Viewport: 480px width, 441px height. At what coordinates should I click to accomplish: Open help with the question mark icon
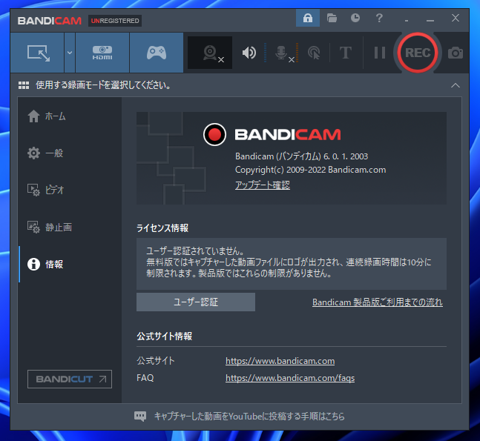379,18
